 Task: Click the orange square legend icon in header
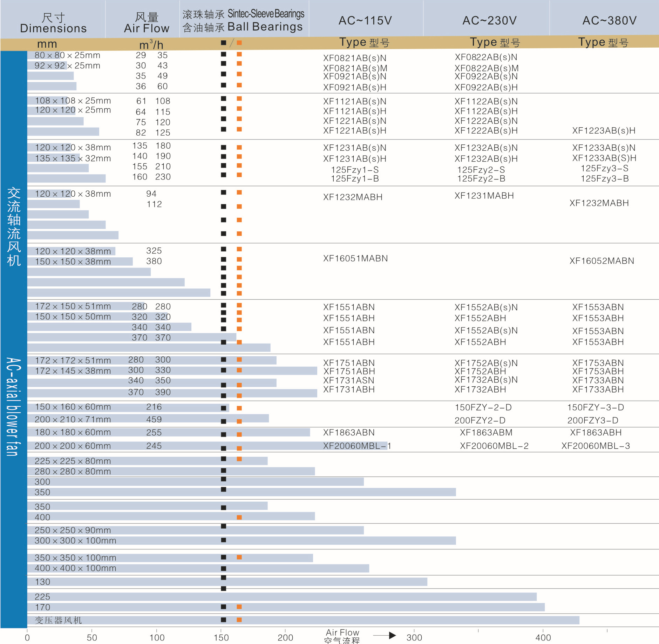pyautogui.click(x=239, y=43)
